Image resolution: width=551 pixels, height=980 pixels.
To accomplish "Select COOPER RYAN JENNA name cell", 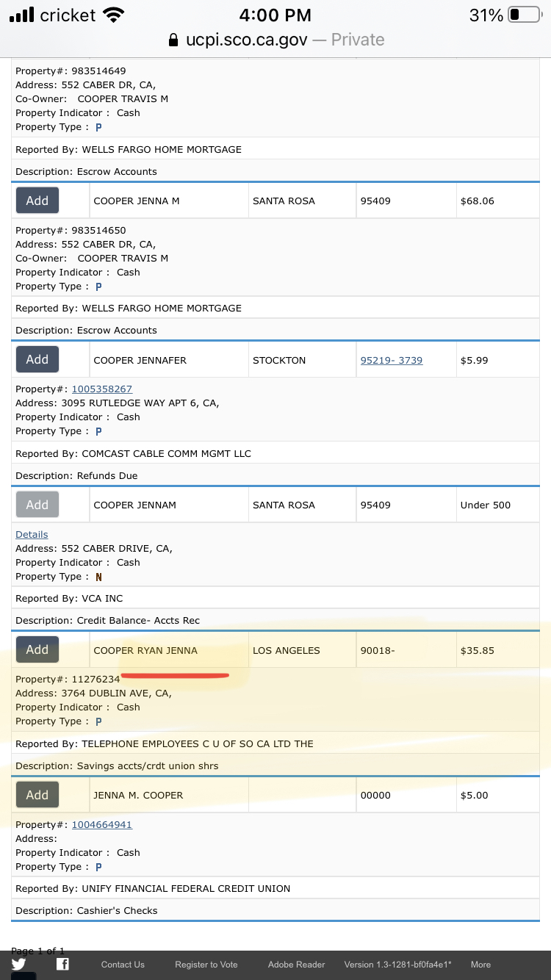I will (x=170, y=650).
